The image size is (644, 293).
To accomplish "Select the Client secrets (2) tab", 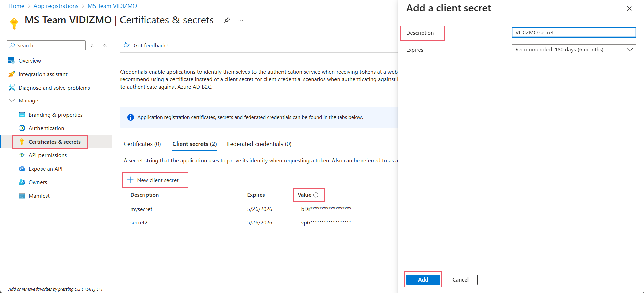I will click(194, 144).
